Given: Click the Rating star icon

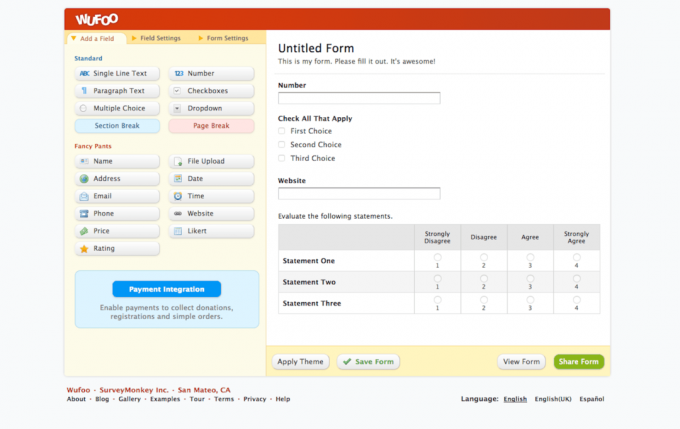Looking at the screenshot, I should pyautogui.click(x=84, y=249).
